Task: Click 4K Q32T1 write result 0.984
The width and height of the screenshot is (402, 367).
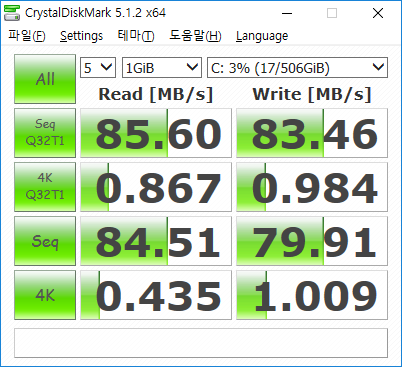Action: point(312,187)
